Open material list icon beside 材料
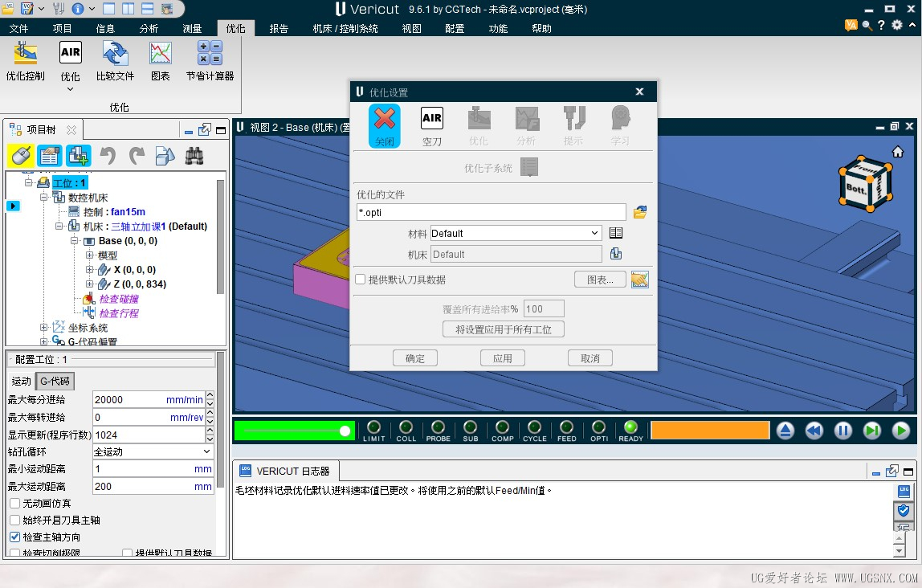This screenshot has width=922, height=588. point(616,233)
